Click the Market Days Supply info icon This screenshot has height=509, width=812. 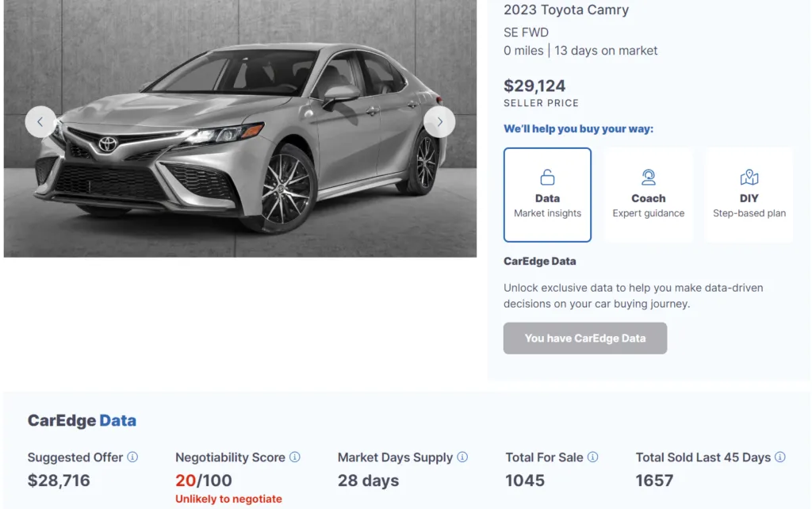[462, 457]
